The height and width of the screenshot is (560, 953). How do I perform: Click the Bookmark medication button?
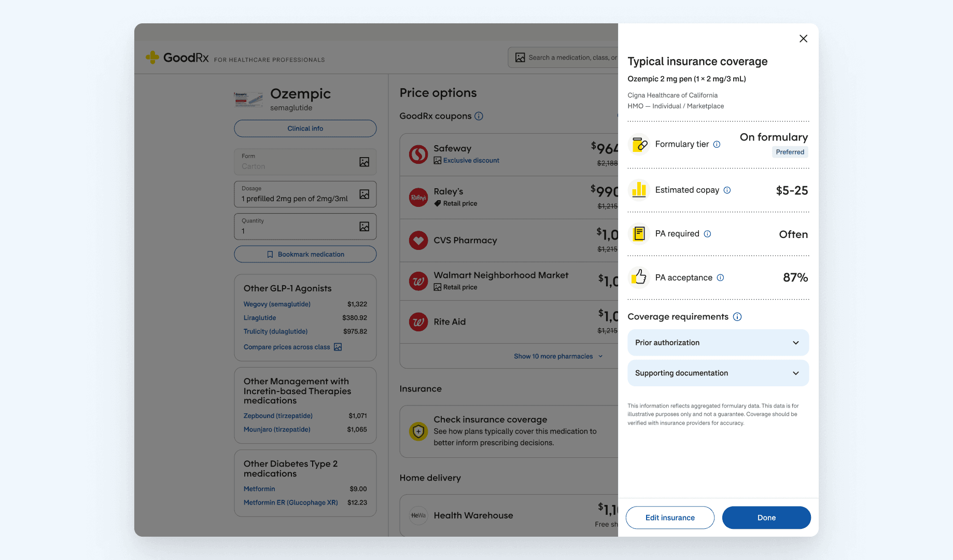tap(305, 254)
